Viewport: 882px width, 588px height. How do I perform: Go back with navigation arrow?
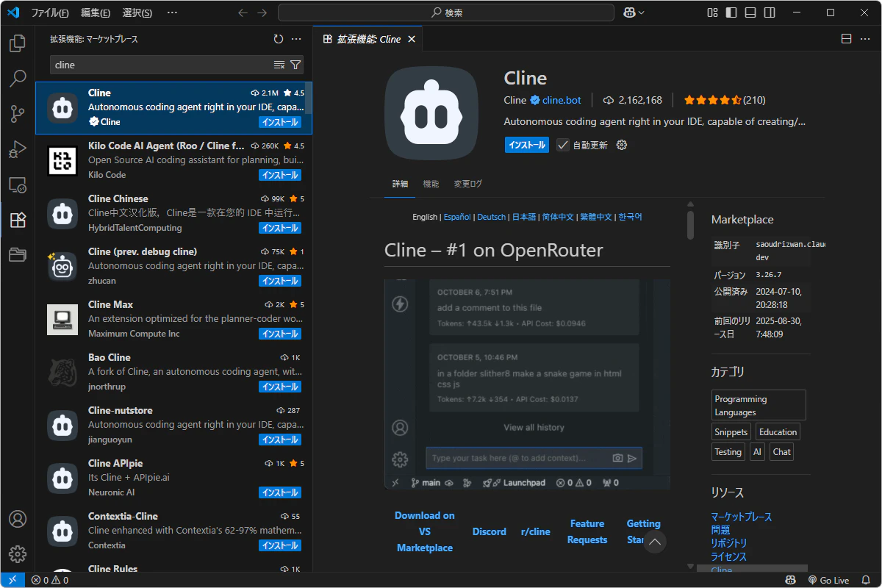(x=243, y=12)
